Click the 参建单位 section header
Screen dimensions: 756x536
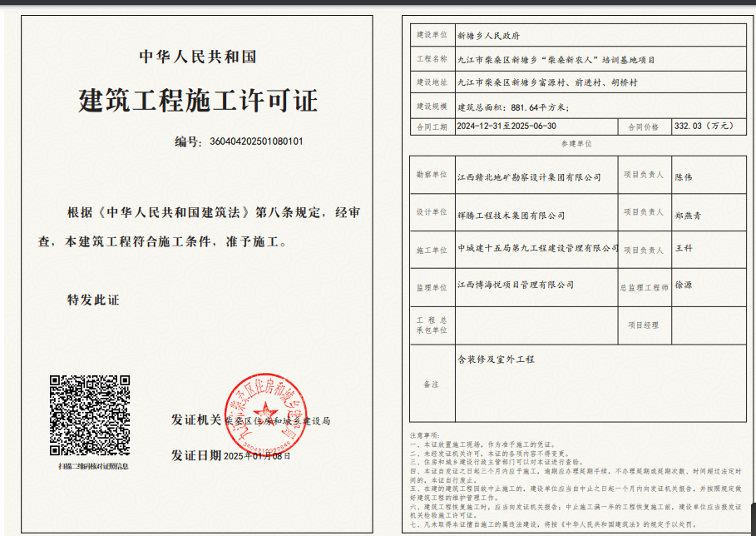pyautogui.click(x=579, y=144)
